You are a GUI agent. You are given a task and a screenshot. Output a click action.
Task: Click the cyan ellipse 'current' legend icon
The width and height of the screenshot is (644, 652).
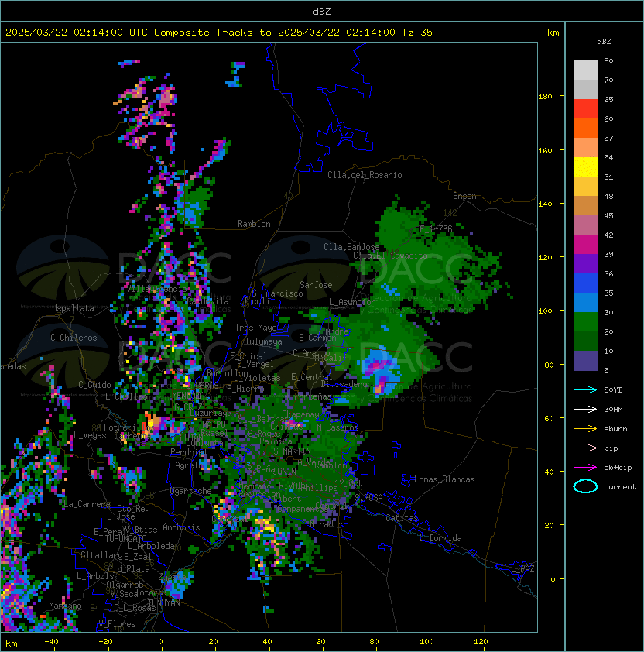[x=585, y=486]
